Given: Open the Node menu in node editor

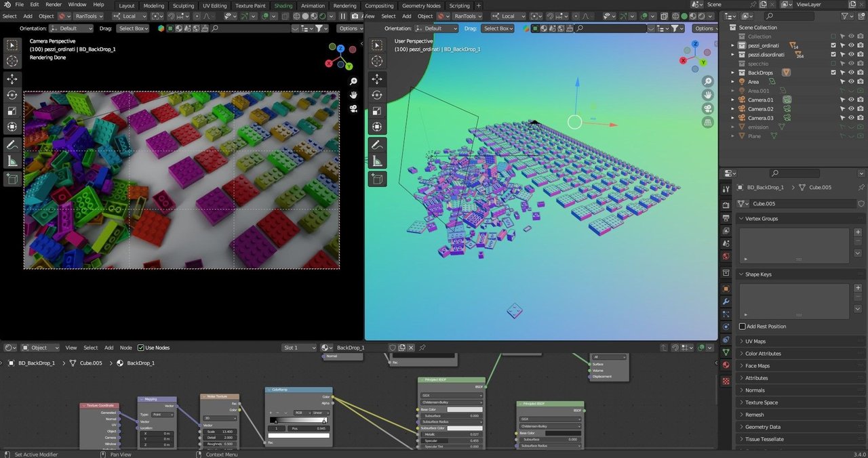Looking at the screenshot, I should (x=126, y=348).
